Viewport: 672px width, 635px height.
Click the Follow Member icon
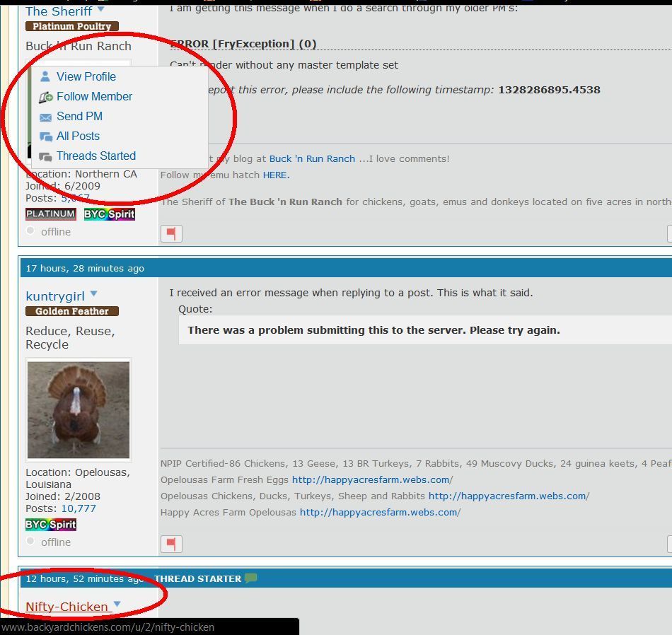tap(46, 97)
